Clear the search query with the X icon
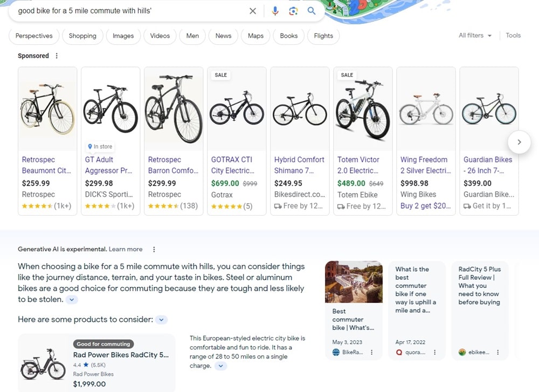Screen dimensions: 539x392 pyautogui.click(x=253, y=11)
